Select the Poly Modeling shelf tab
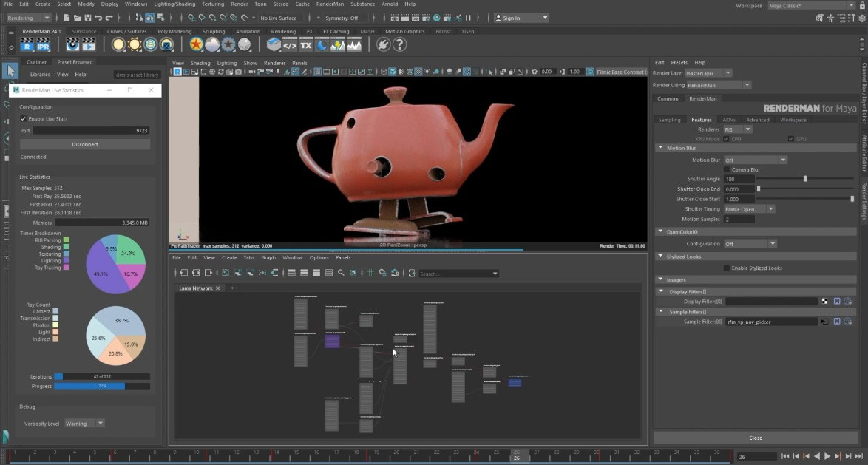The width and height of the screenshot is (868, 465). click(x=174, y=32)
